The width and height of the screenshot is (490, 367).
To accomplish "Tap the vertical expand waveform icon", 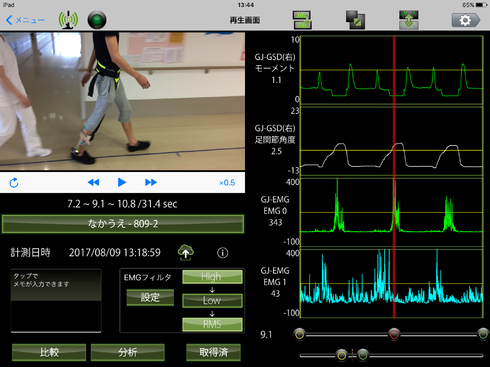I will pos(409,20).
